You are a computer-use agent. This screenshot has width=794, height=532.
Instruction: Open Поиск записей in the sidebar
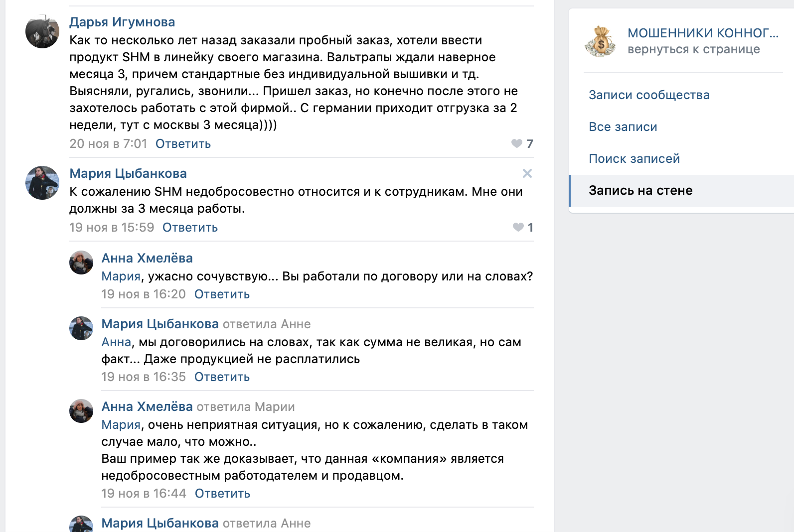pos(634,159)
